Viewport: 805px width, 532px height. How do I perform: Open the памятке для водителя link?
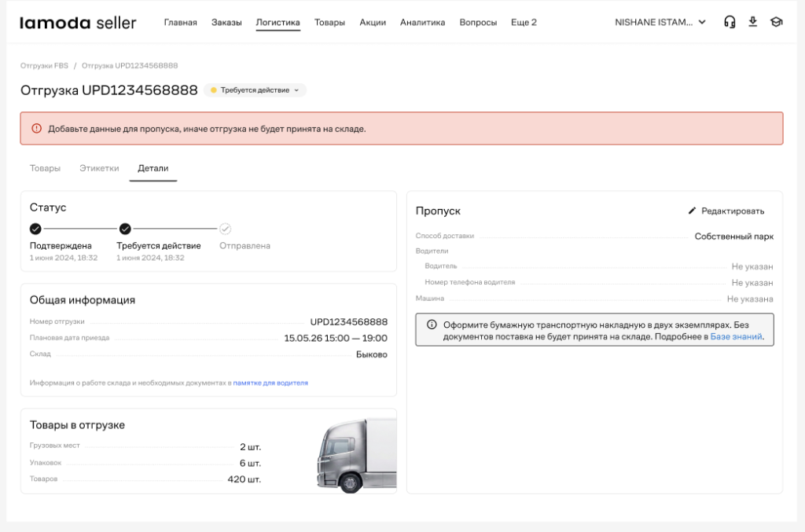pos(270,383)
